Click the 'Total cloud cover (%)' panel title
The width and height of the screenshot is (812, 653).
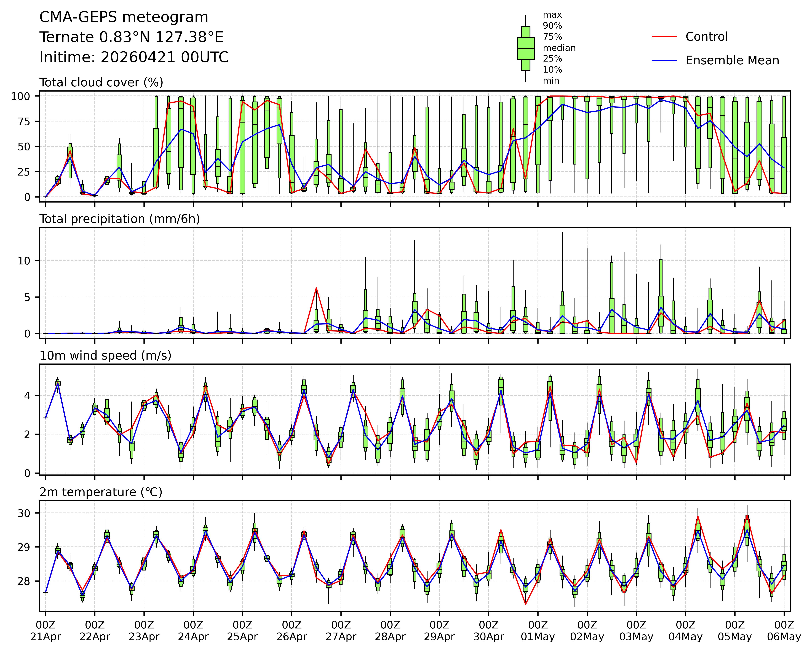pyautogui.click(x=101, y=83)
